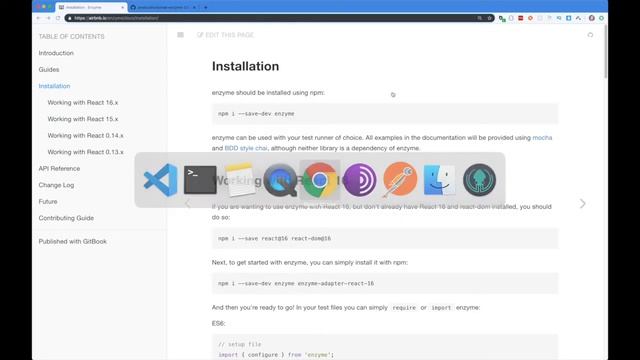The image size is (640, 360).
Task: Open Working with React 0.14.x sidebar entry
Action: pyautogui.click(x=85, y=136)
